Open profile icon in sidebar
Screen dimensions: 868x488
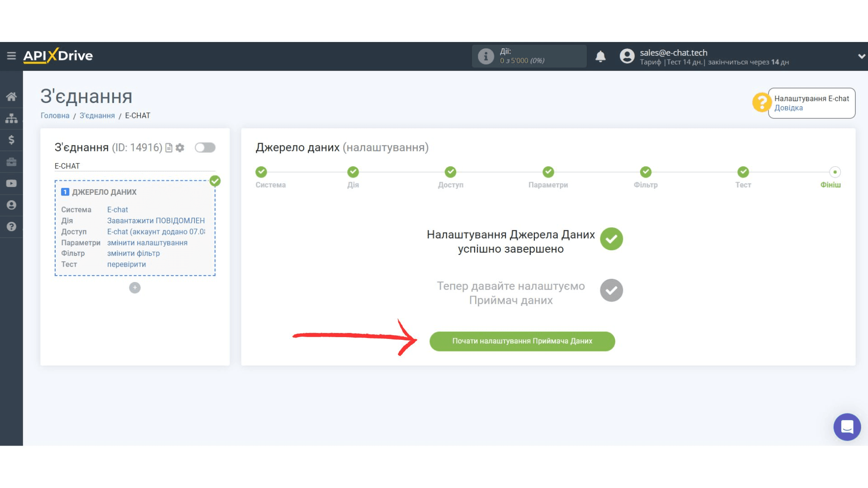pyautogui.click(x=11, y=205)
